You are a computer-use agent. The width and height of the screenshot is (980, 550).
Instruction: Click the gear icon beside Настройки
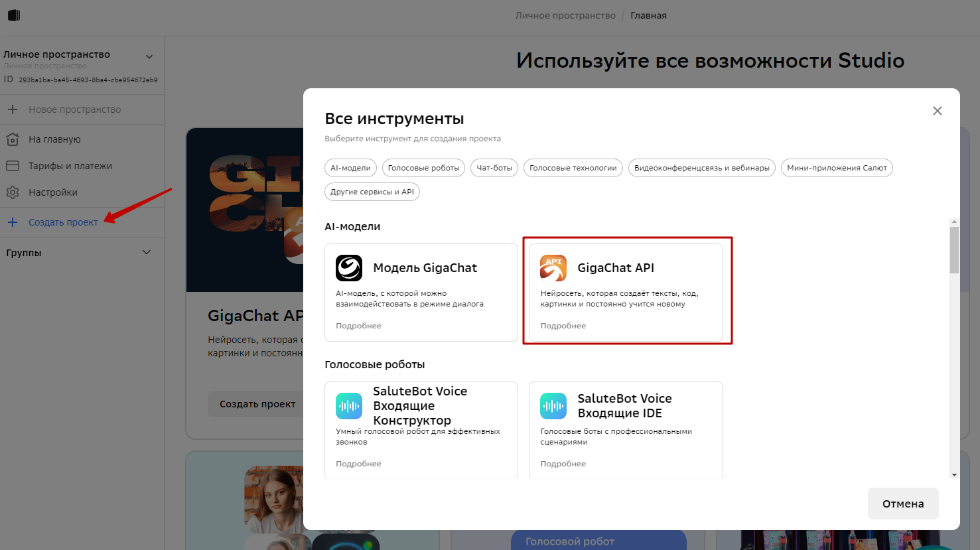pos(13,192)
